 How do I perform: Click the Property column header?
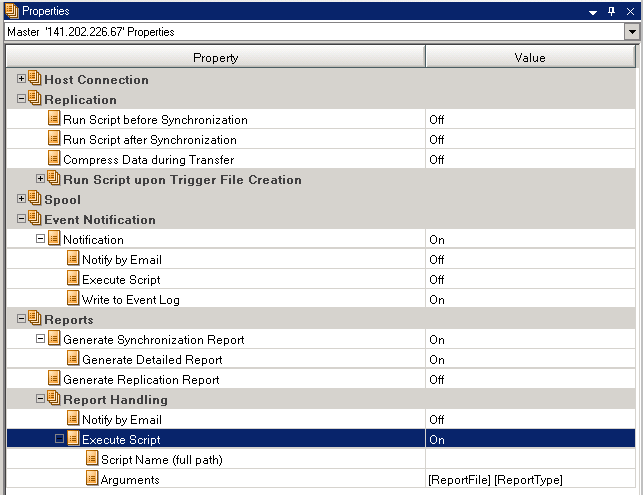pyautogui.click(x=215, y=58)
